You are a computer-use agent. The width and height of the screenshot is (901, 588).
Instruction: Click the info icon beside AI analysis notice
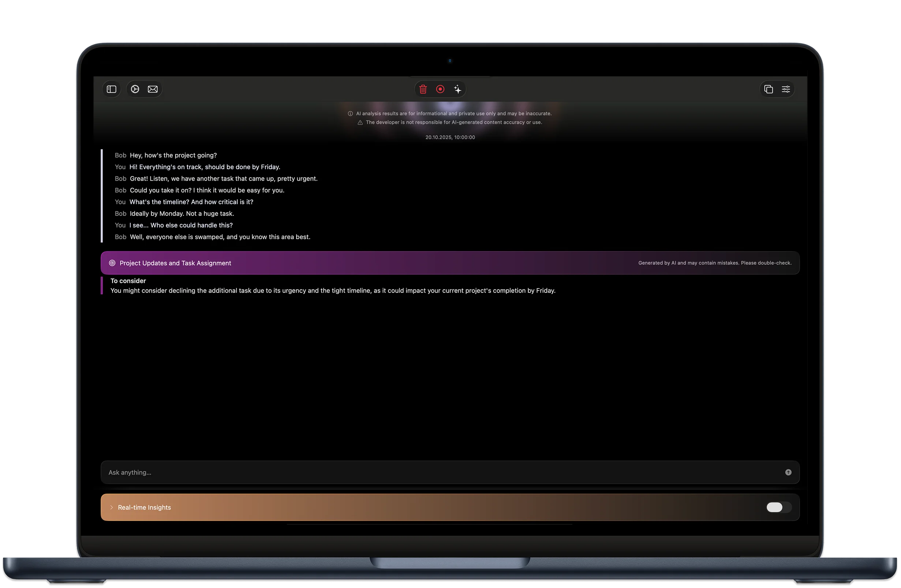click(350, 113)
